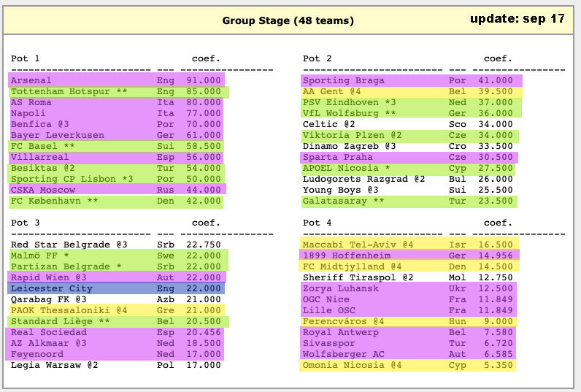Select Sporting Braga's 41.000 coefficient
The image size is (581, 392).
[496, 80]
